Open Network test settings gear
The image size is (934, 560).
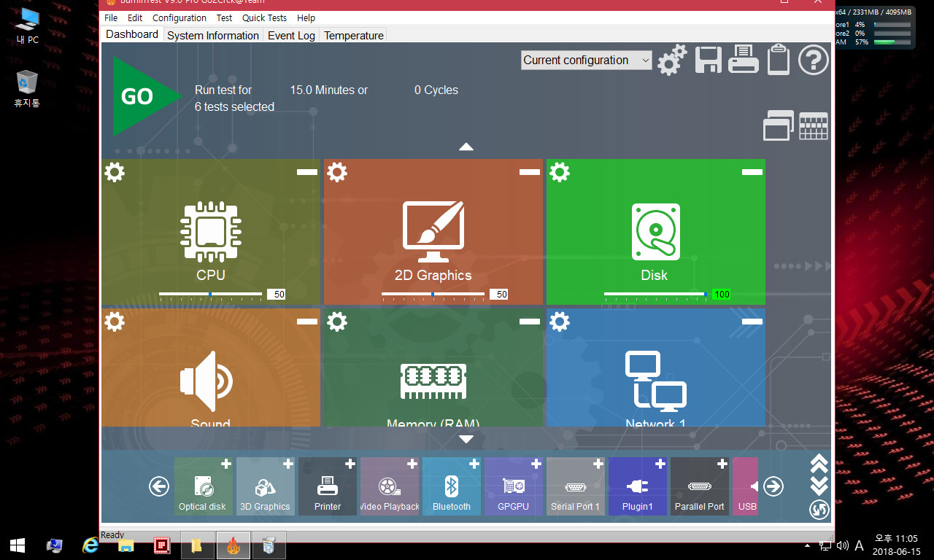pos(560,321)
